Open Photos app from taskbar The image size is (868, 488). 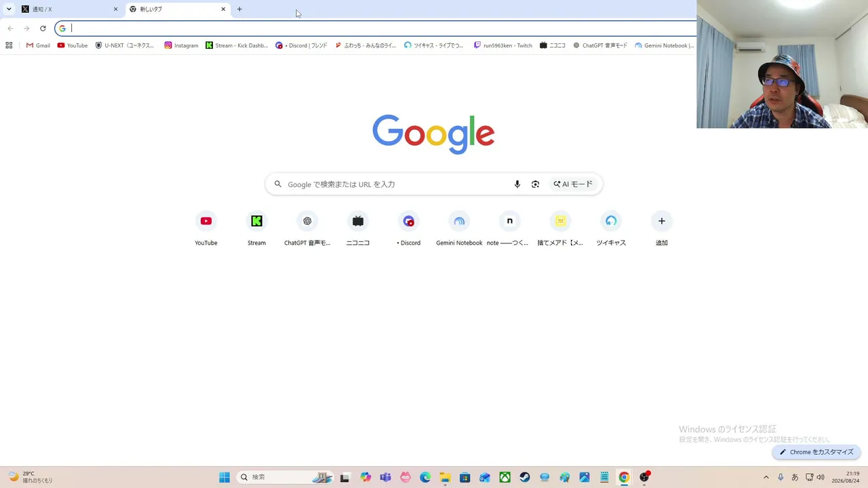pyautogui.click(x=585, y=477)
